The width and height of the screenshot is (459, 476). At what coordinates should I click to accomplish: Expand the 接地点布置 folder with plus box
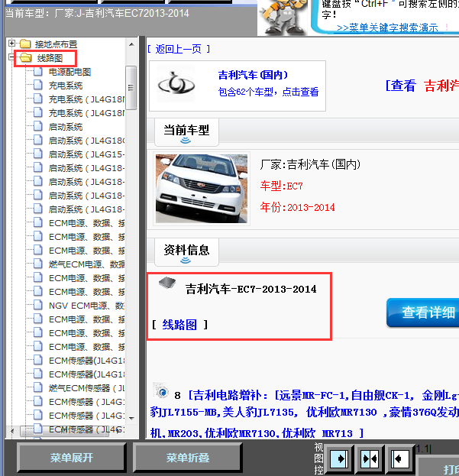[11, 43]
